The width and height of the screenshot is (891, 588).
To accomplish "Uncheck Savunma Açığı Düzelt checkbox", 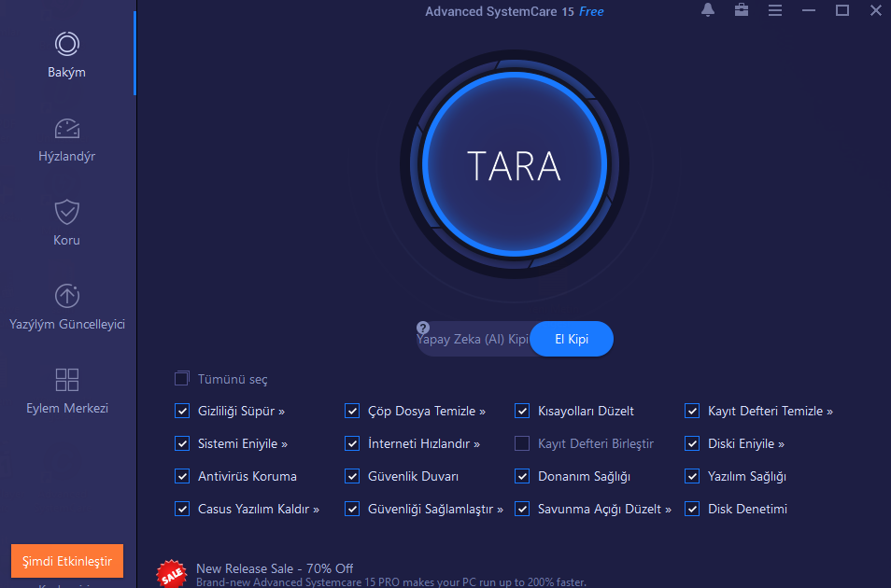I will point(522,509).
